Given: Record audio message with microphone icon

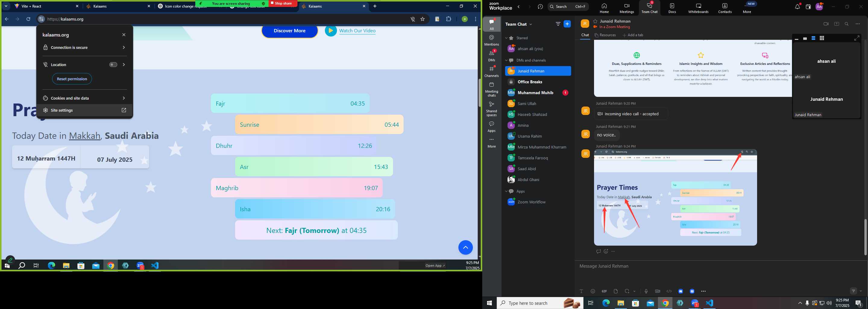Looking at the screenshot, I should [x=646, y=291].
